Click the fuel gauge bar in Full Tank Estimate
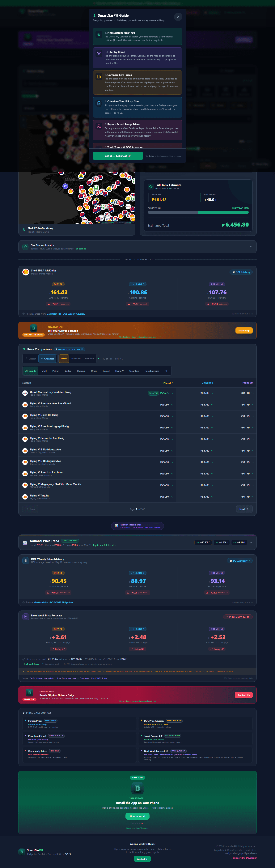This screenshot has height=868, width=275. [198, 212]
